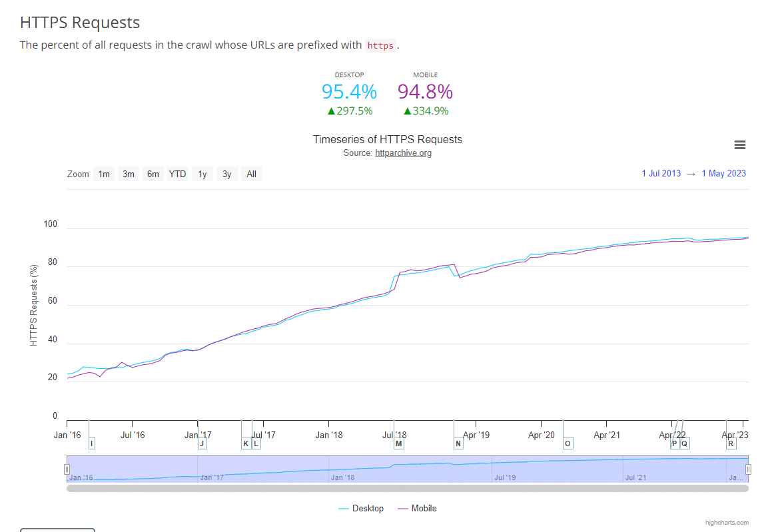Click flag marker J on timeline
Image resolution: width=780 pixels, height=532 pixels.
pyautogui.click(x=202, y=443)
